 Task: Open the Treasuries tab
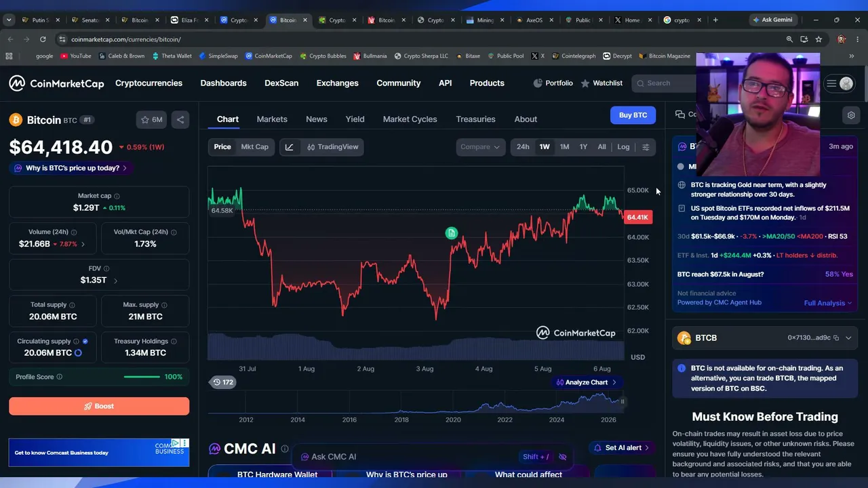point(476,119)
